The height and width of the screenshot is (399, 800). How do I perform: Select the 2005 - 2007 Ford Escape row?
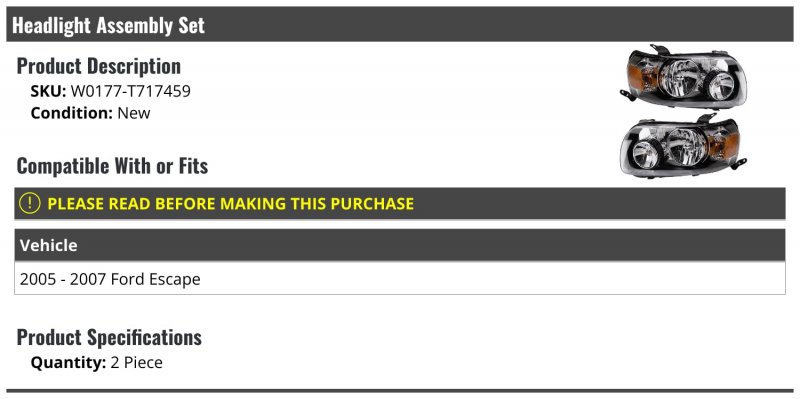point(399,279)
